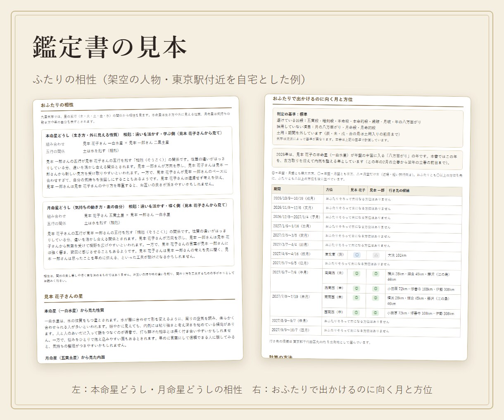The height and width of the screenshot is (420, 504).
Task: Click the 行き先の候補は東京都千代田区 footnote
Action: pyautogui.click(x=320, y=342)
